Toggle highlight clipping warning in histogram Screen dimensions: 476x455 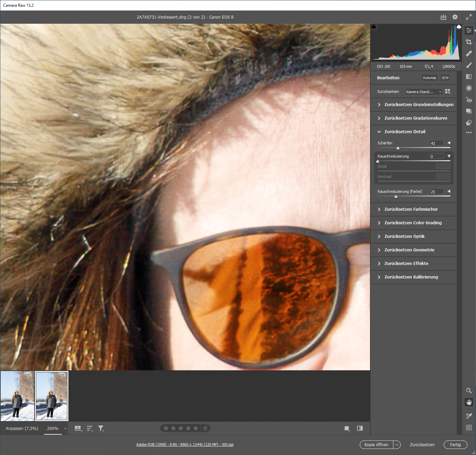click(x=459, y=27)
